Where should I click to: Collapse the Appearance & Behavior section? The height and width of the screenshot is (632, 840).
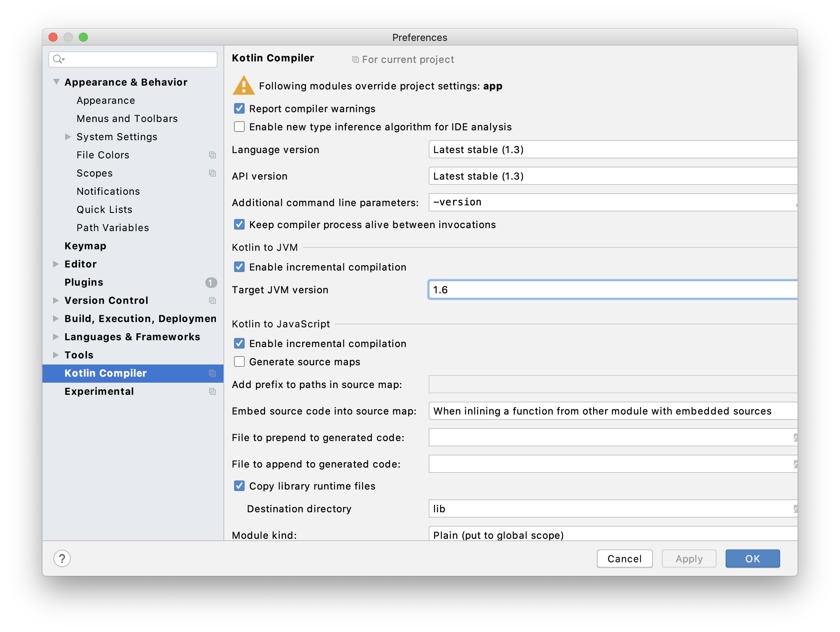point(56,82)
